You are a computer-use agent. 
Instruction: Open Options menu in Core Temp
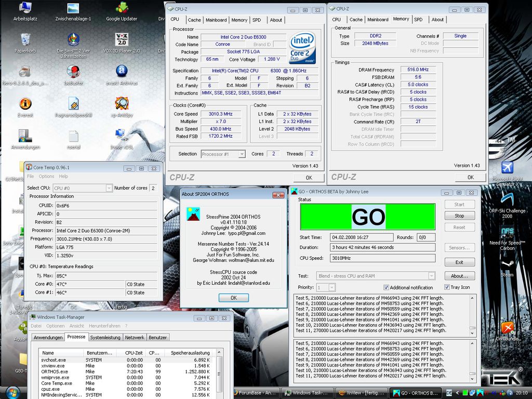[46, 177]
